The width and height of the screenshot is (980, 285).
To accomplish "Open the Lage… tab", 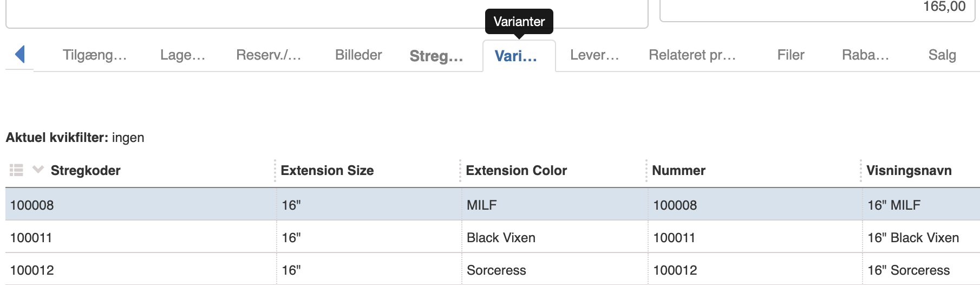I will point(182,55).
